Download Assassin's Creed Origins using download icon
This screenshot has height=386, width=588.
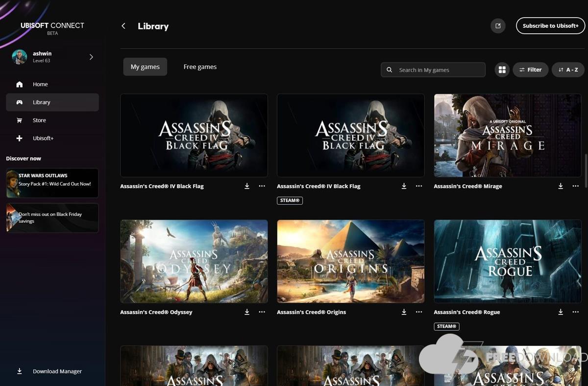(x=404, y=312)
